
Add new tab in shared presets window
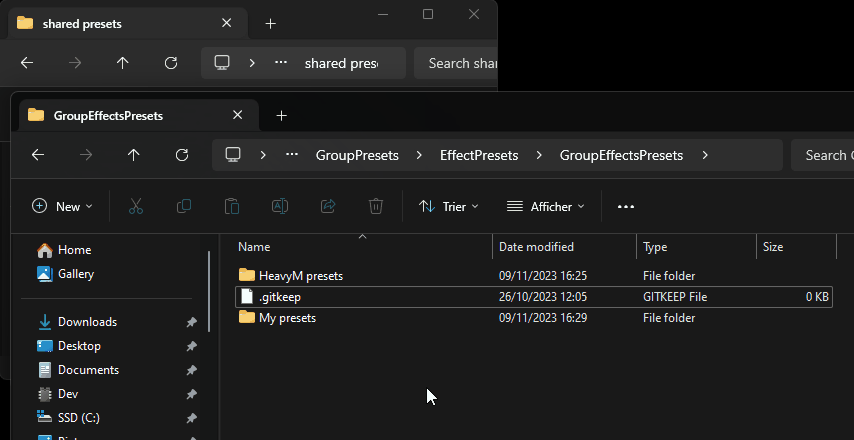(x=270, y=23)
